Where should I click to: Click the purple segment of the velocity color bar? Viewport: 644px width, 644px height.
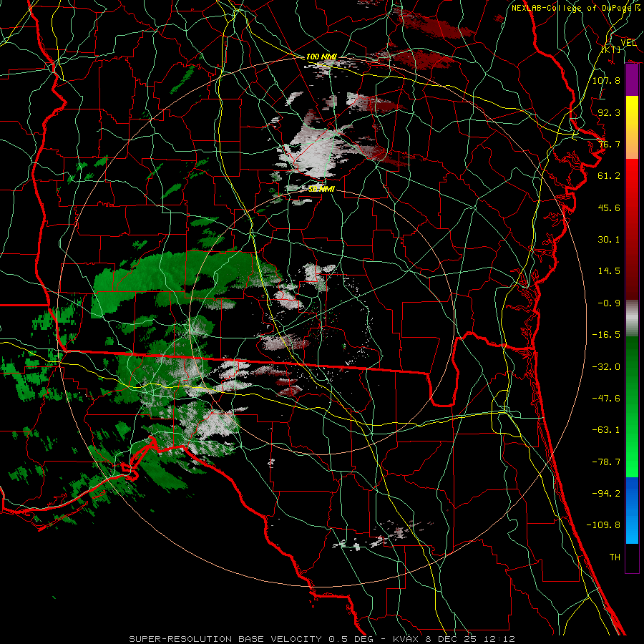632,80
